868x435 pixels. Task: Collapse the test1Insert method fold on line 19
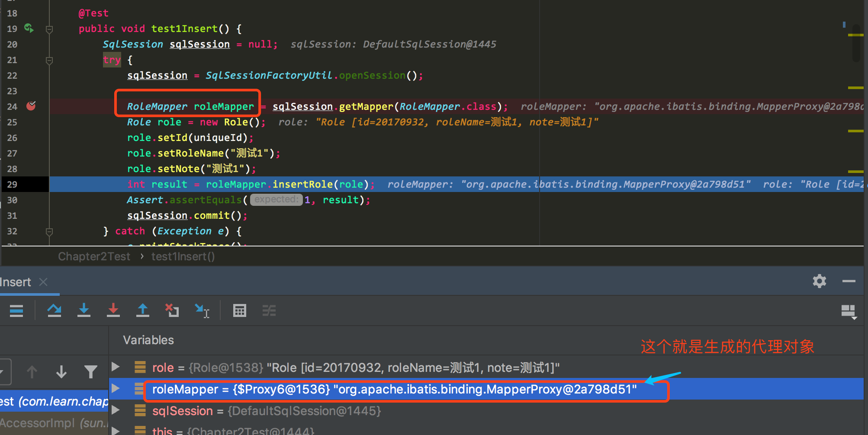click(x=49, y=29)
